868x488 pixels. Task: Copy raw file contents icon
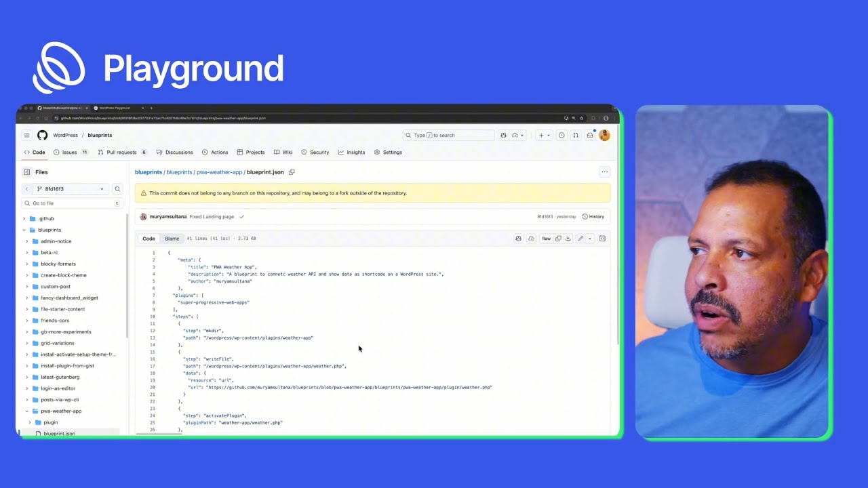(x=558, y=239)
